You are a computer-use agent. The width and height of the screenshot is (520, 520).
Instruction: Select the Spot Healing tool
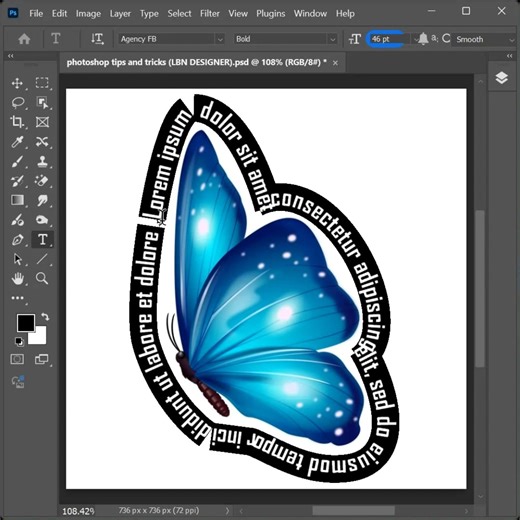42,142
